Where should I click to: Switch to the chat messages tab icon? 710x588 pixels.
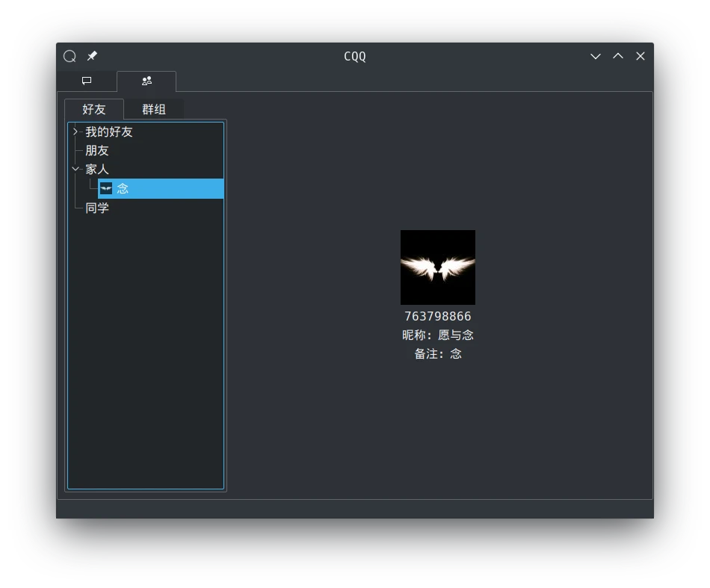[87, 81]
